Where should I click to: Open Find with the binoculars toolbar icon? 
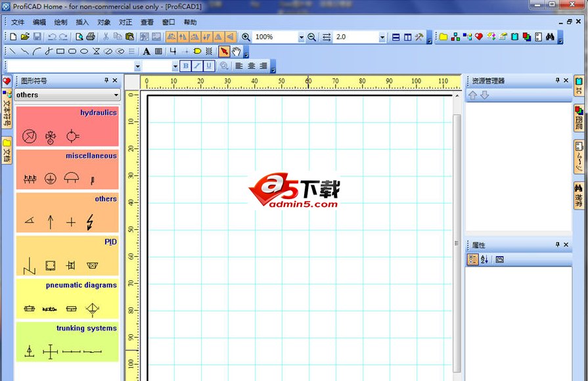coord(550,37)
